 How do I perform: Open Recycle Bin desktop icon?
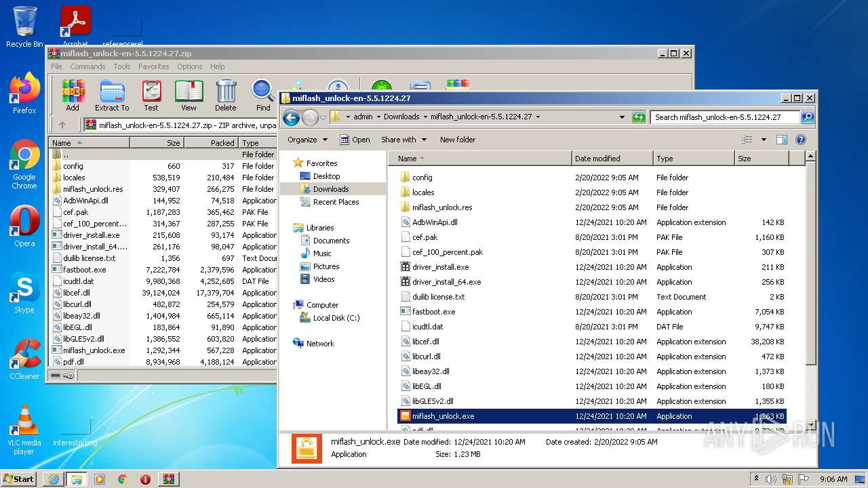point(24,27)
